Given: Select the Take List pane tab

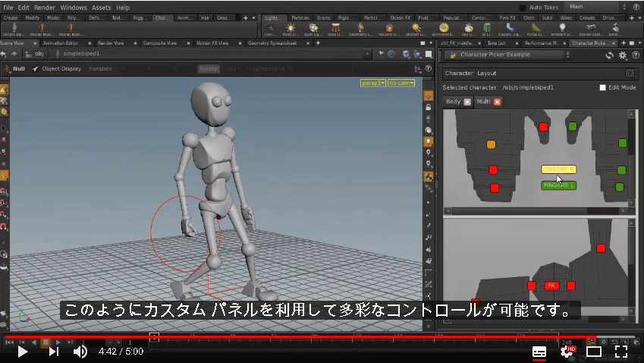Looking at the screenshot, I should click(x=496, y=43).
